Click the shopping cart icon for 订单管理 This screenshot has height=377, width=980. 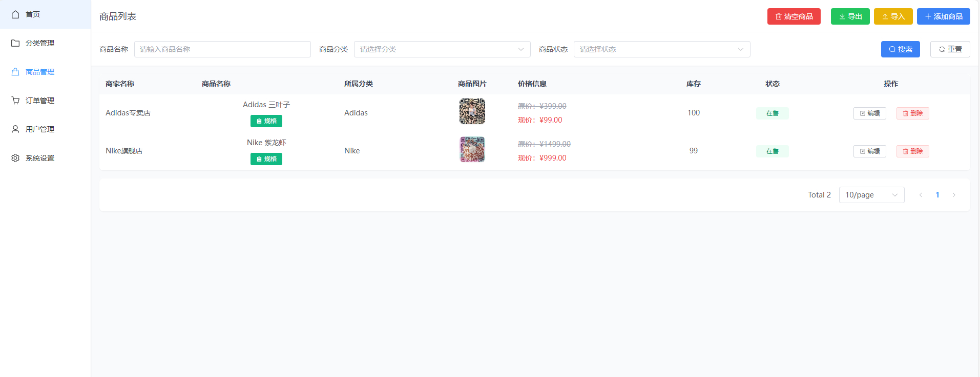[15, 101]
